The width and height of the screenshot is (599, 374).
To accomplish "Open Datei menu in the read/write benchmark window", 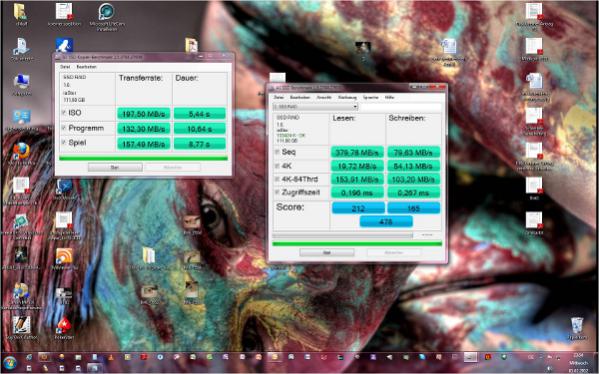I will [x=278, y=97].
